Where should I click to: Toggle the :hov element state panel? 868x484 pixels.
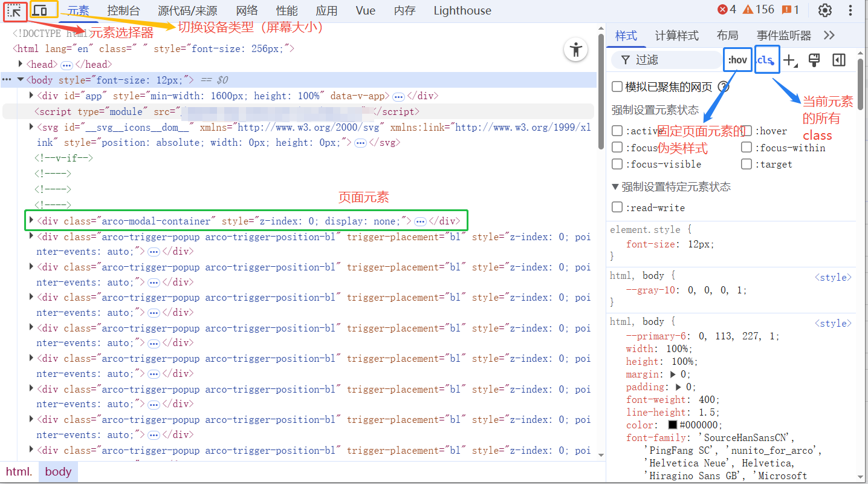tap(737, 60)
